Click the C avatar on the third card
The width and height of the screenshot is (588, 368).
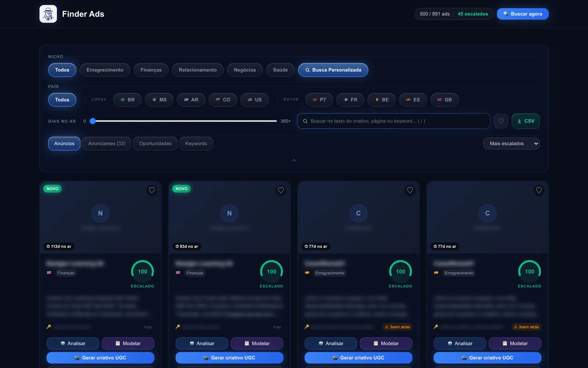pyautogui.click(x=358, y=213)
